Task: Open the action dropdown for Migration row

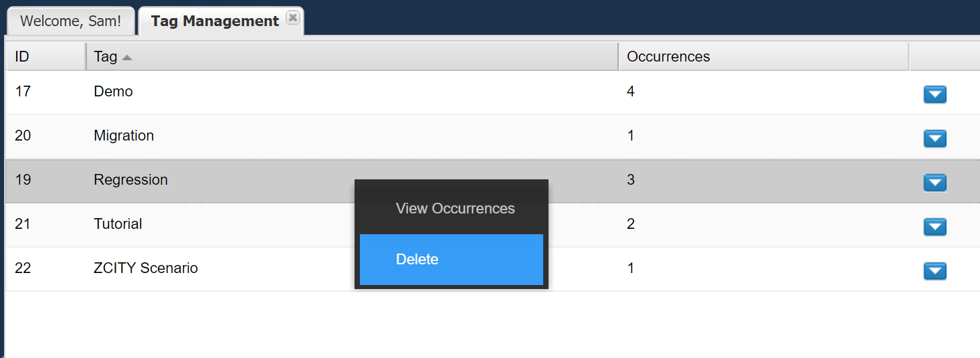Action: click(x=935, y=139)
